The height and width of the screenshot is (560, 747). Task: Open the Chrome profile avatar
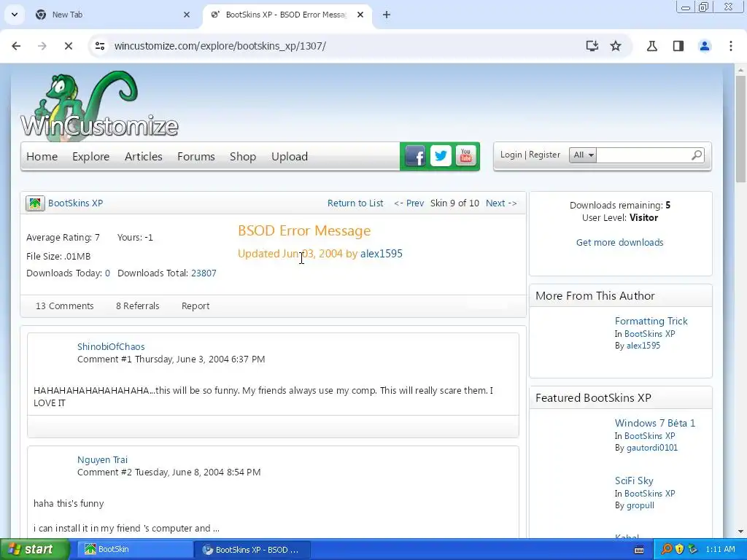click(705, 46)
